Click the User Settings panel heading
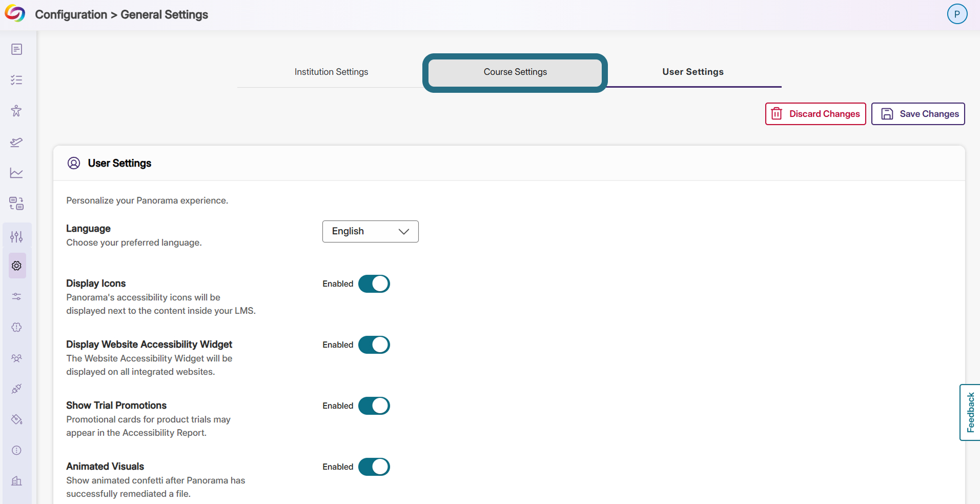 pos(119,163)
